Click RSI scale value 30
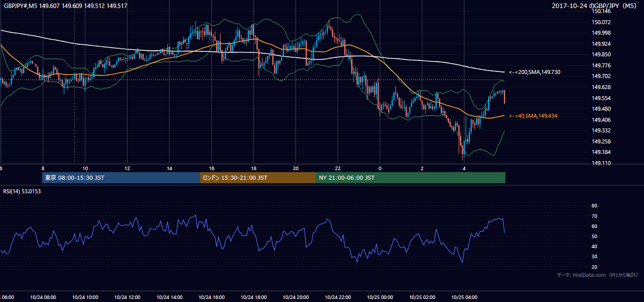 tap(594, 257)
